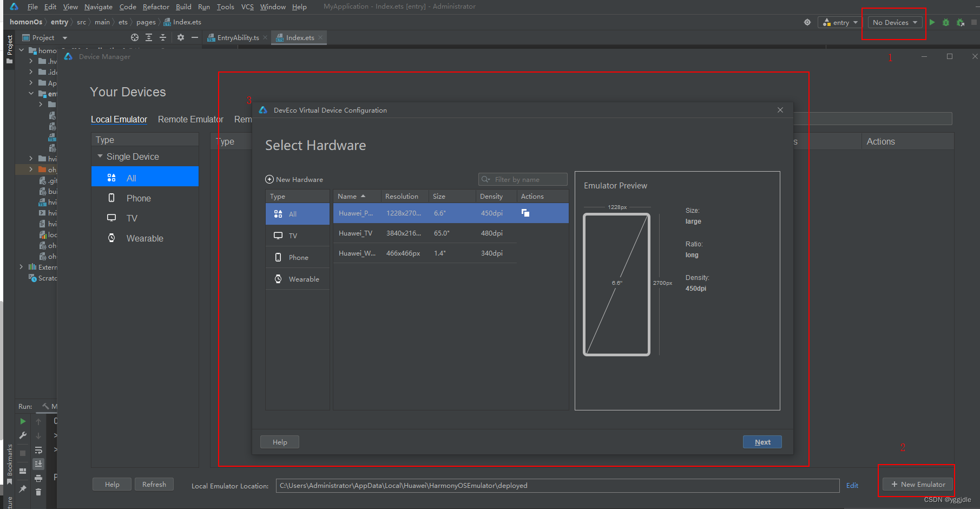Click the Stop square in Run panel
980x509 pixels.
click(23, 453)
